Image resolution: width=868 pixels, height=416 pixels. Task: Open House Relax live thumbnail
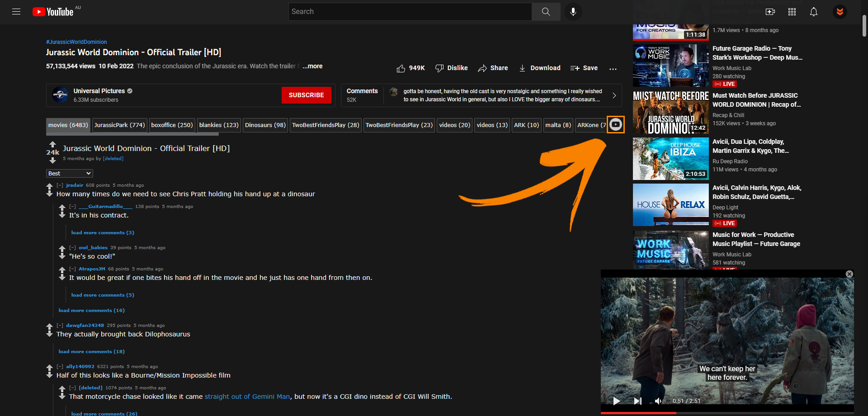[x=671, y=205]
